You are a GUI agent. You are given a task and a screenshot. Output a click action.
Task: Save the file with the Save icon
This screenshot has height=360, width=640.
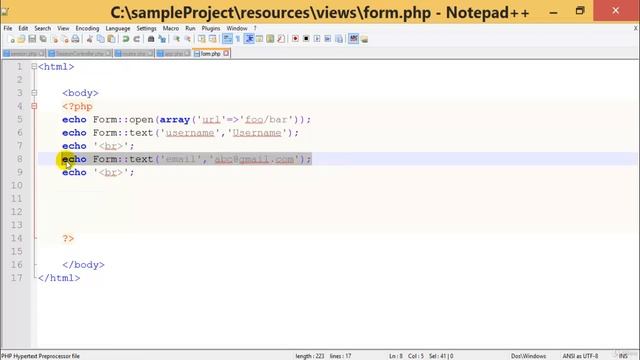coord(32,39)
